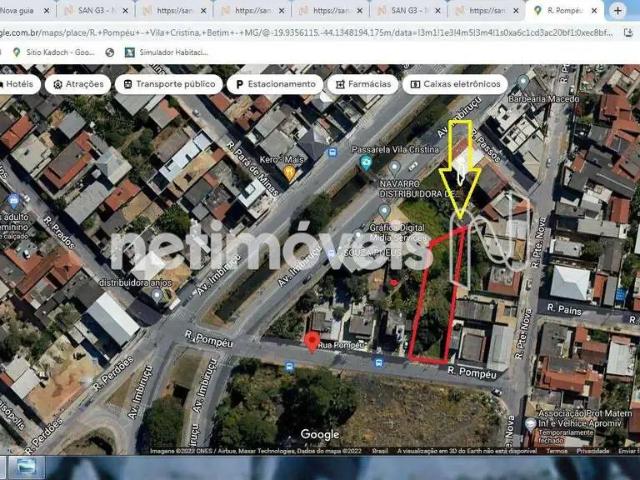Open a new browser tab with plus icon
Screen dimensions: 640x480
pos(618,10)
